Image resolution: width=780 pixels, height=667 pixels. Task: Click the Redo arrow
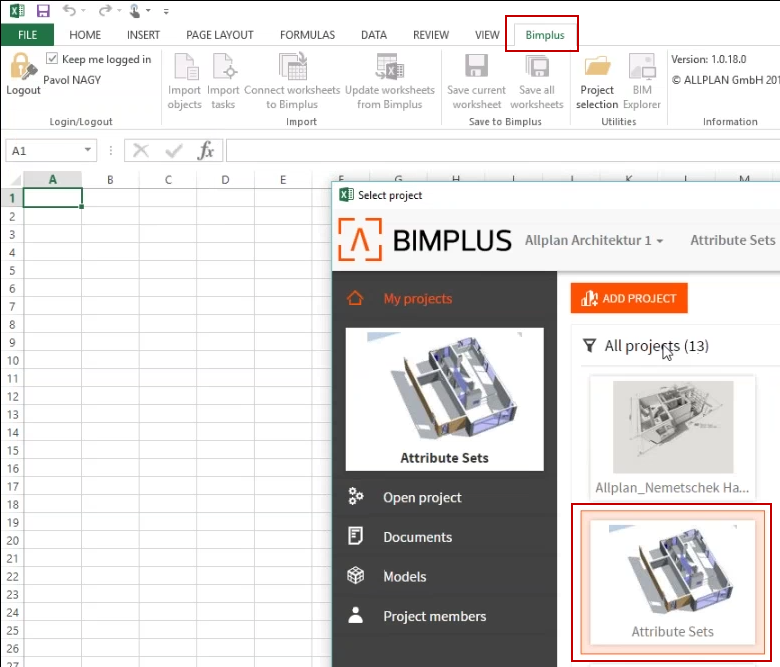click(x=105, y=10)
